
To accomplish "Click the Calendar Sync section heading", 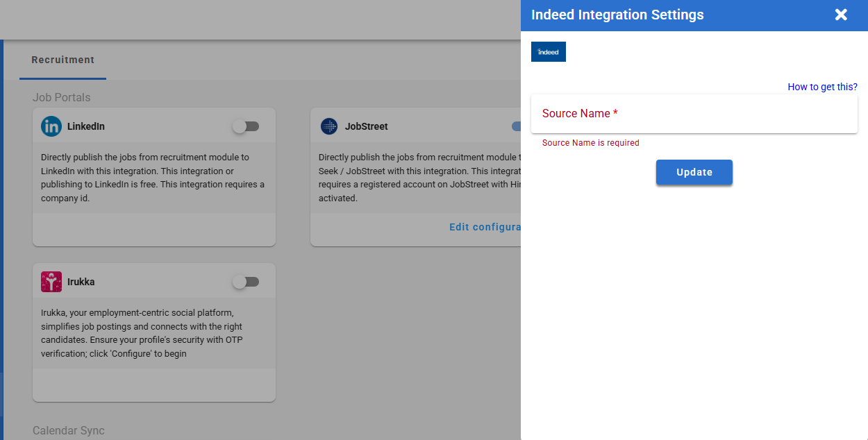I will [69, 430].
